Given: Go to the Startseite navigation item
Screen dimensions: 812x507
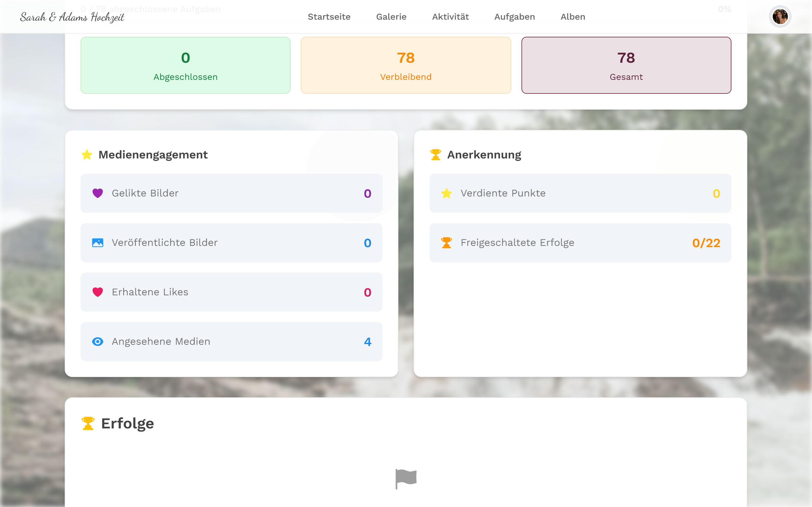Looking at the screenshot, I should tap(329, 17).
